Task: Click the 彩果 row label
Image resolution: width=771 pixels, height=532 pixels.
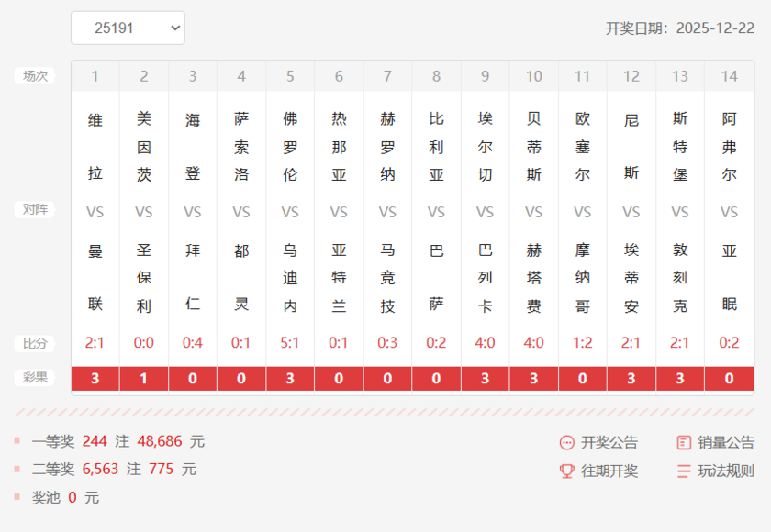Action: point(35,377)
